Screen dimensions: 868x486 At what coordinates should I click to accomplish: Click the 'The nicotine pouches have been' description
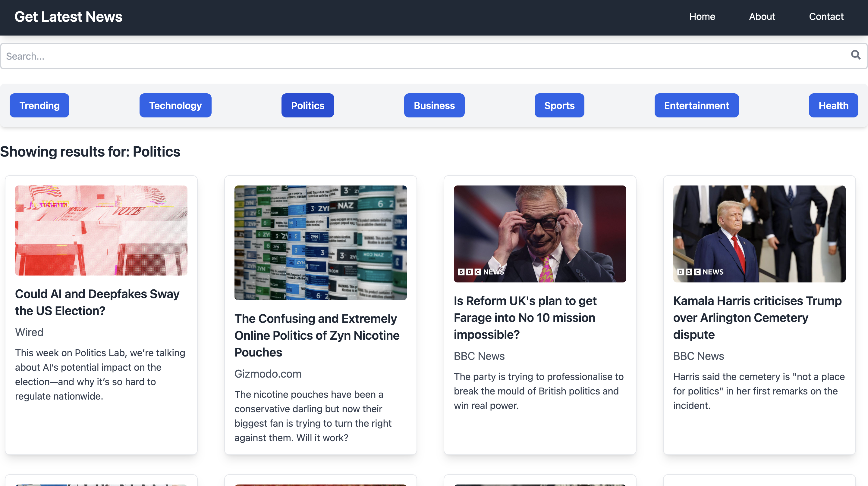click(313, 416)
